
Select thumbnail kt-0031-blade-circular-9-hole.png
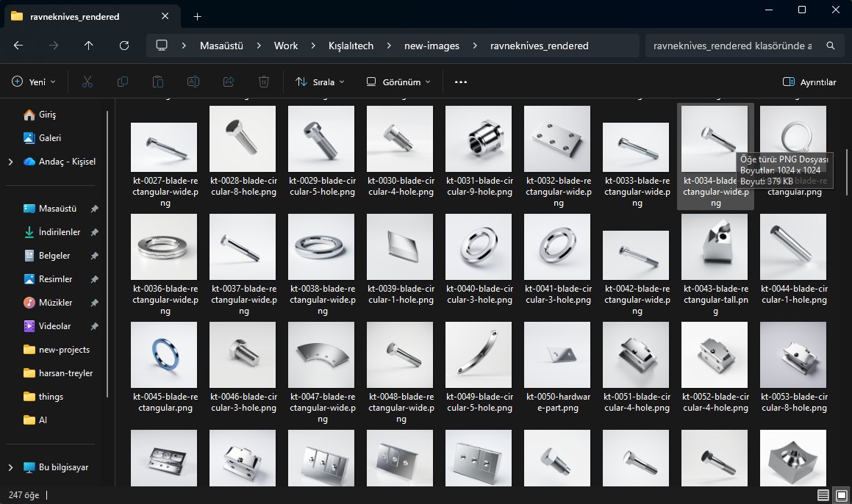[x=478, y=139]
